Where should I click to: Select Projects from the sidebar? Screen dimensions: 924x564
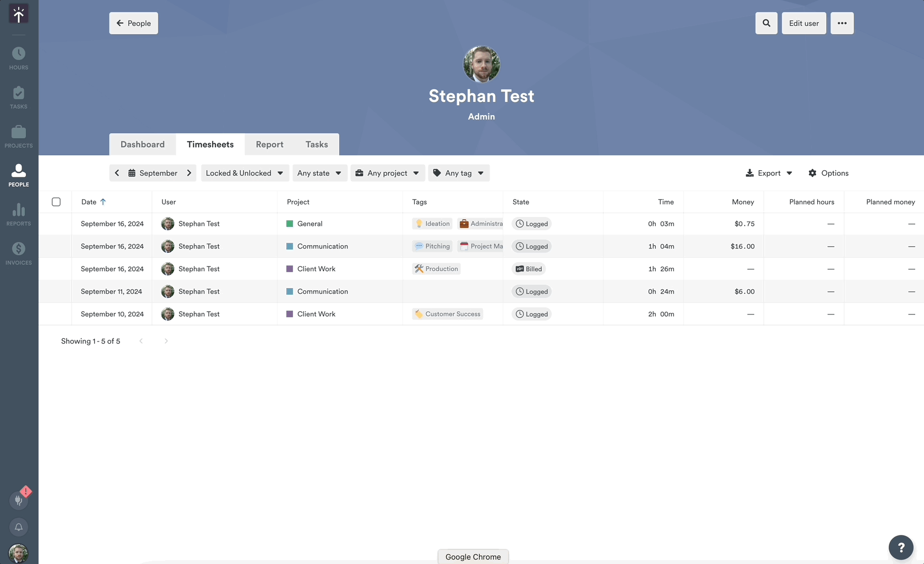coord(19,135)
